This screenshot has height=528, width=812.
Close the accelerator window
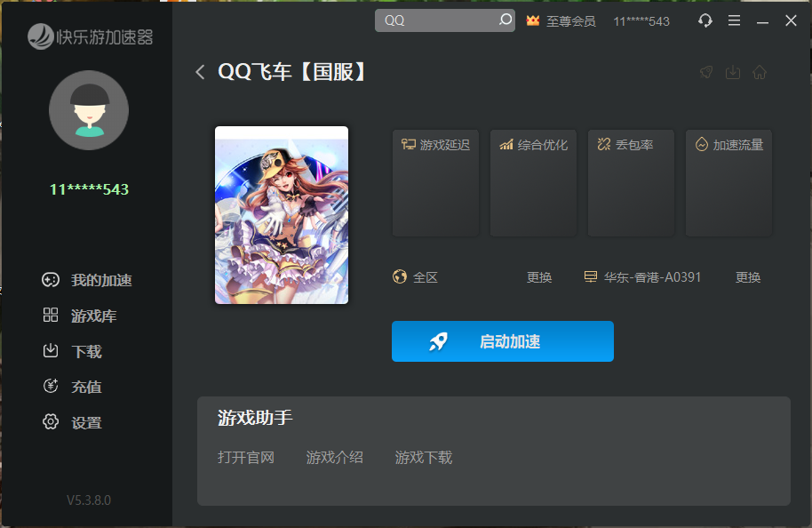coord(791,20)
